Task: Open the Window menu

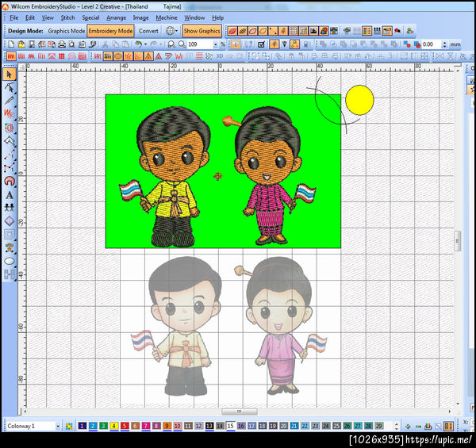Action: coord(194,18)
